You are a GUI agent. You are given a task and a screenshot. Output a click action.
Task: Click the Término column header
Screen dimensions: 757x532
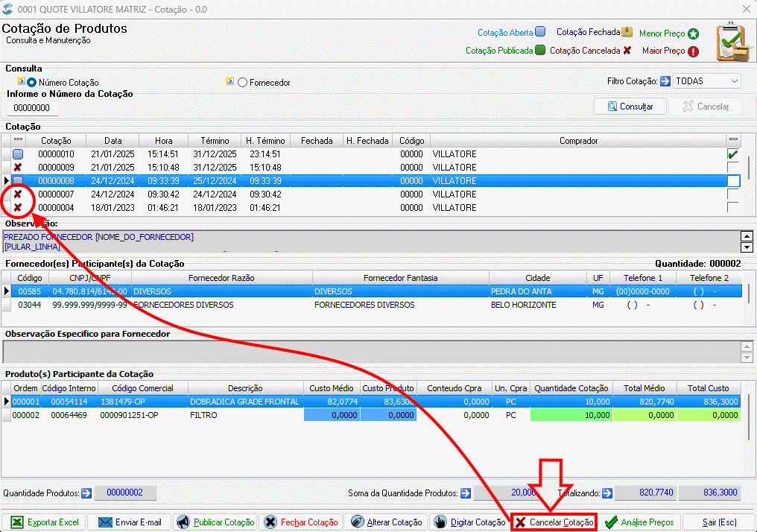point(215,141)
